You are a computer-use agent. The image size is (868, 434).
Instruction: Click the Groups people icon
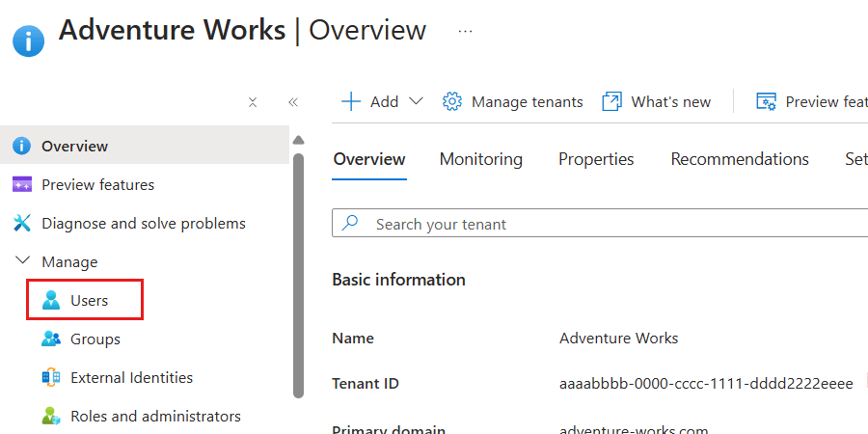click(x=51, y=339)
